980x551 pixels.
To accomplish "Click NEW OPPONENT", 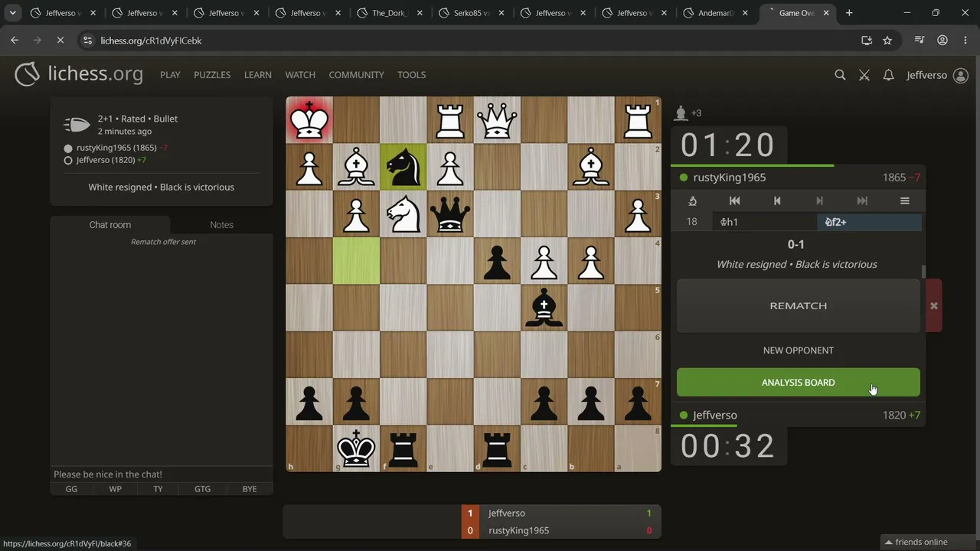I will 799,350.
